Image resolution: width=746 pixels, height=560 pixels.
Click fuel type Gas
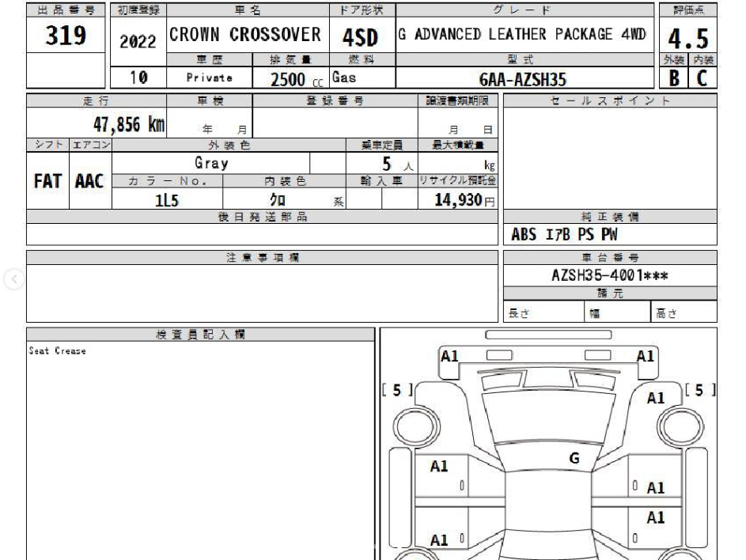pyautogui.click(x=344, y=77)
